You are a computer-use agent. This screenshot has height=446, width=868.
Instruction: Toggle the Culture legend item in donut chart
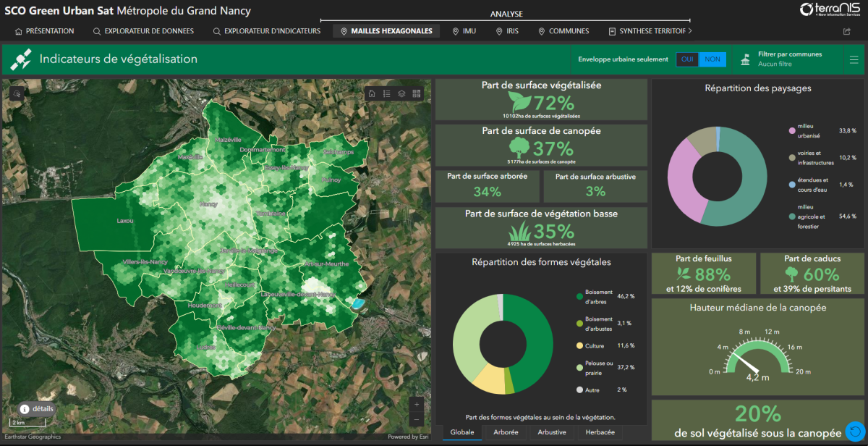click(x=595, y=346)
